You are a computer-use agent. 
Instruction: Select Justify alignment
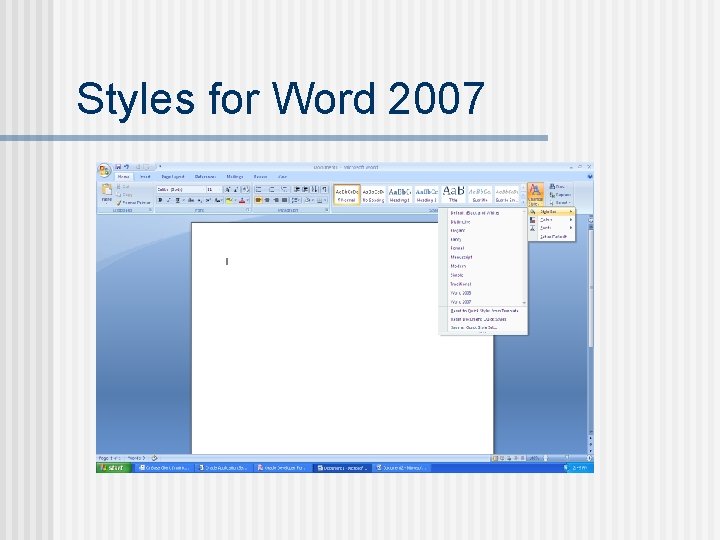(x=285, y=200)
